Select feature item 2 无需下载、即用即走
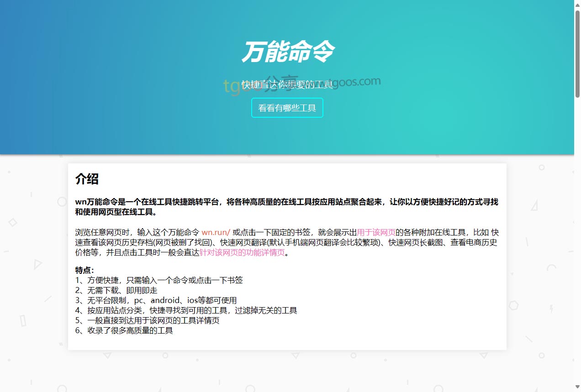 (x=116, y=290)
